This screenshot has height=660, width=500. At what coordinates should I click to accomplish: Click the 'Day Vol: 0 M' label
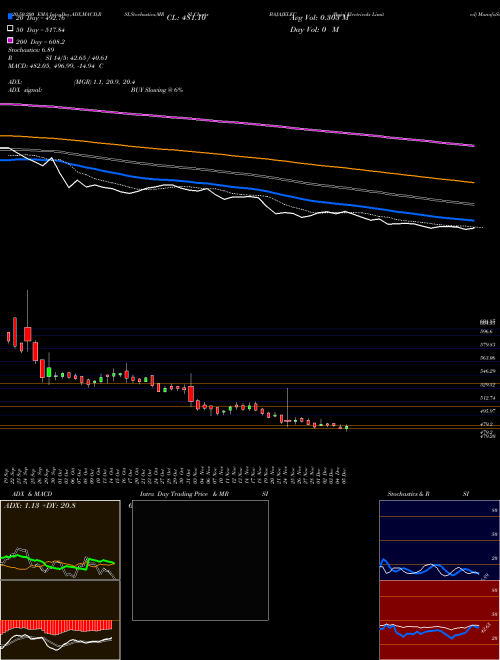click(x=314, y=30)
